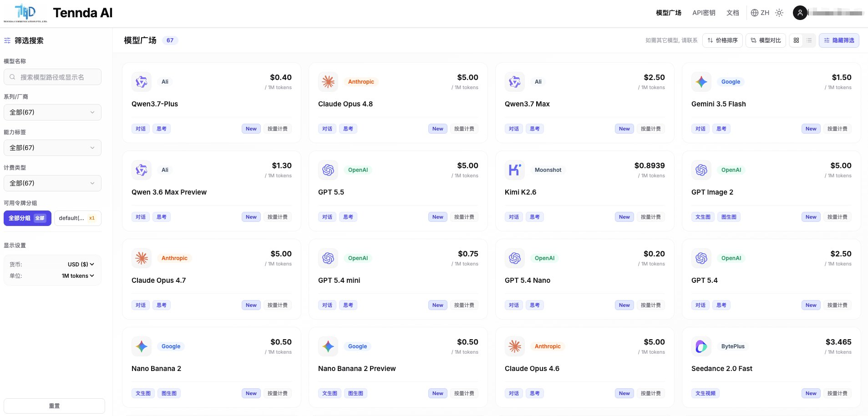Click the Qwen3.7 Max model icon
Image resolution: width=868 pixels, height=416 pixels.
coord(515,82)
